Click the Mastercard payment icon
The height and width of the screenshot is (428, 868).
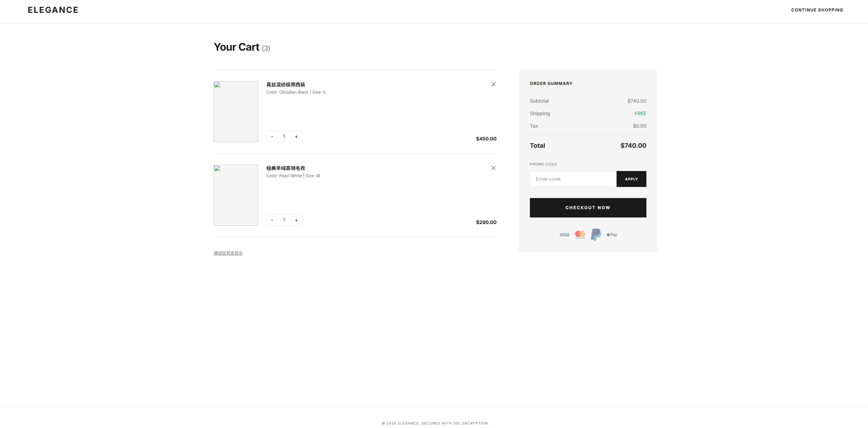[580, 235]
